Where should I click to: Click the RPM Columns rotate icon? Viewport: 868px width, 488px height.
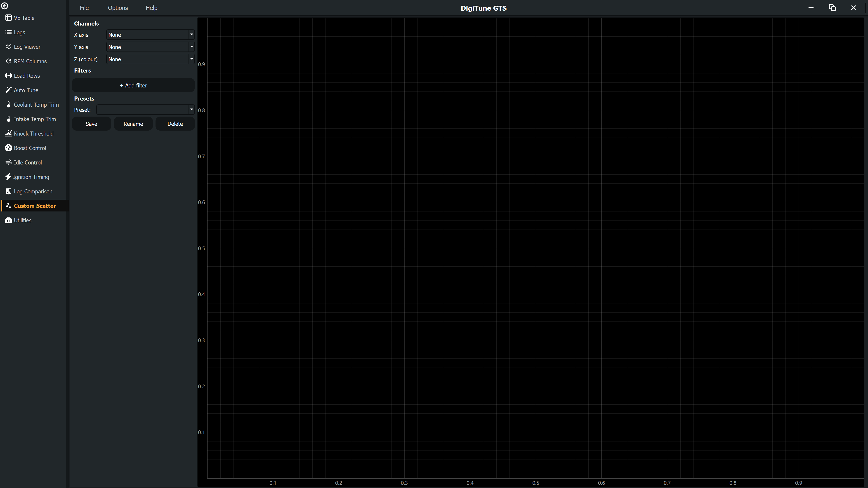tap(8, 61)
